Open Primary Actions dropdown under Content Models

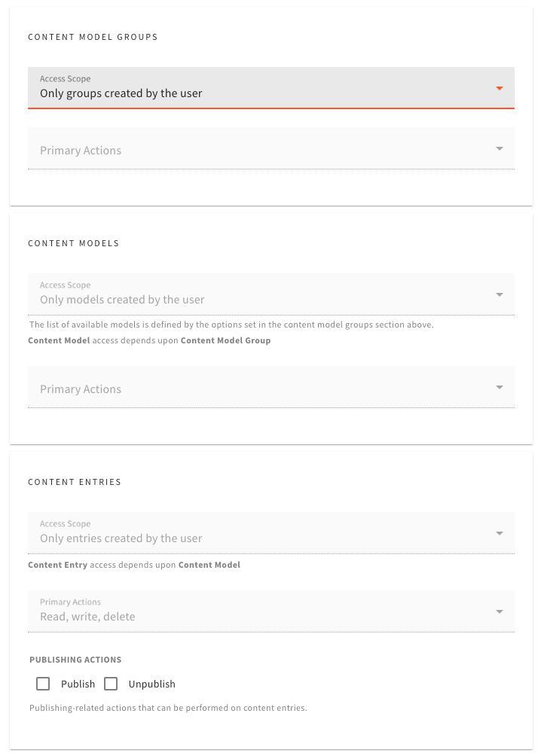(x=271, y=387)
